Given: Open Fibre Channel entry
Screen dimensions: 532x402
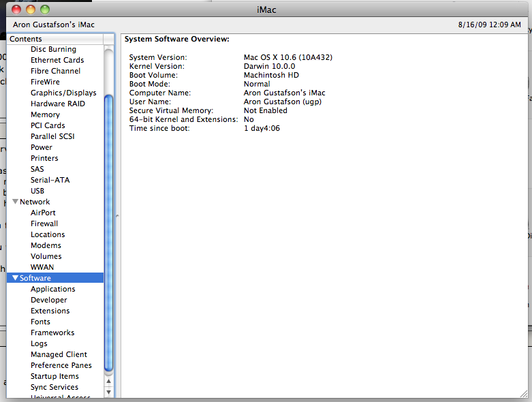Looking at the screenshot, I should pyautogui.click(x=55, y=71).
